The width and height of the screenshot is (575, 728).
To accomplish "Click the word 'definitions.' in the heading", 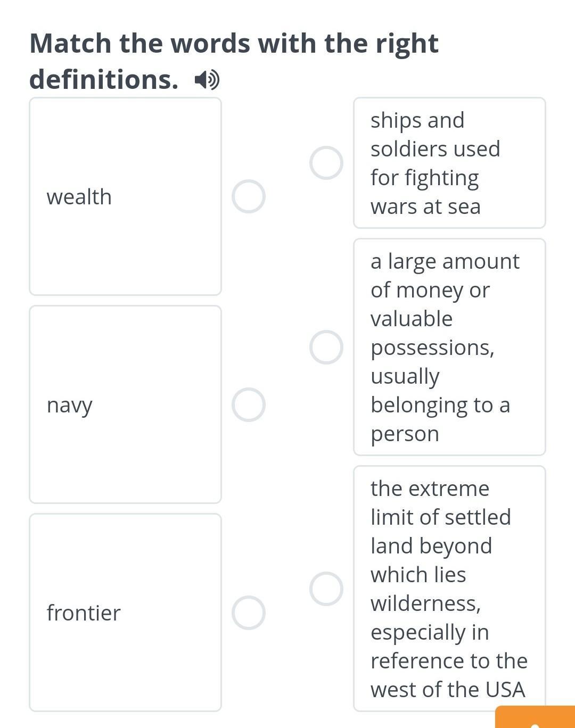I will pyautogui.click(x=104, y=79).
